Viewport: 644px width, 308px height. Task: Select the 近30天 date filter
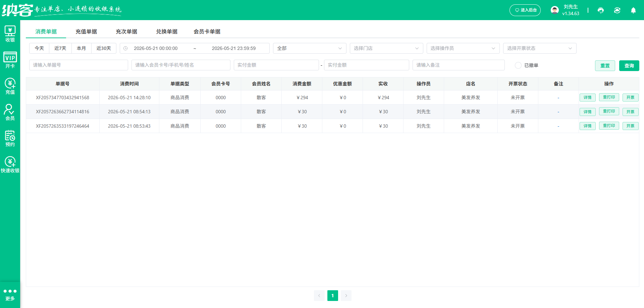(104, 48)
